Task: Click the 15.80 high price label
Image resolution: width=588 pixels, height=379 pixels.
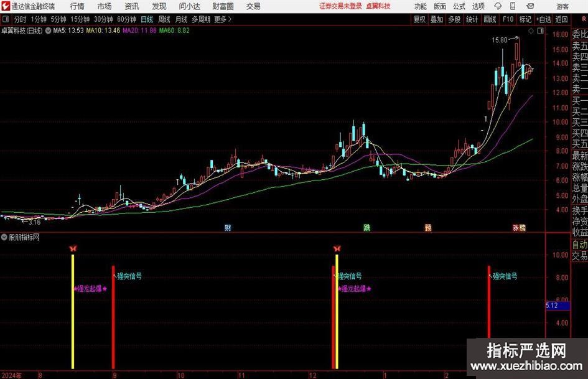Action: (500, 40)
